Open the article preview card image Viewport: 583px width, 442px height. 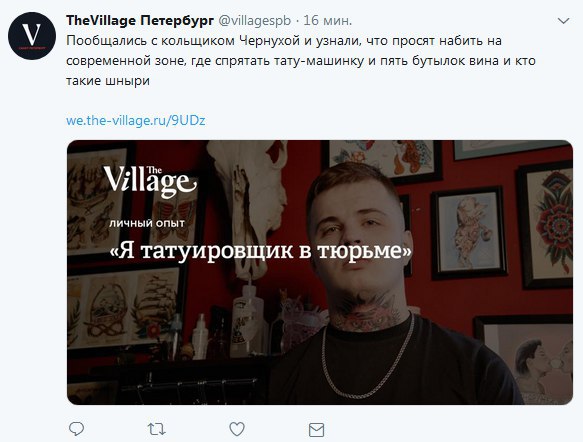(320, 272)
